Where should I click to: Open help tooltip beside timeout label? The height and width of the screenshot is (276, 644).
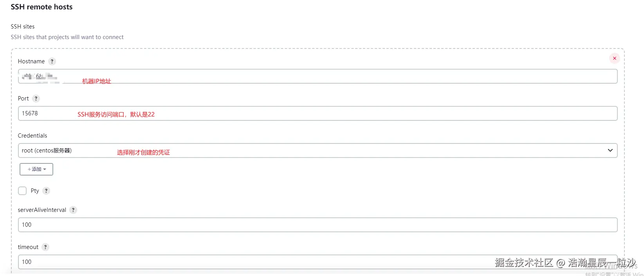point(45,247)
